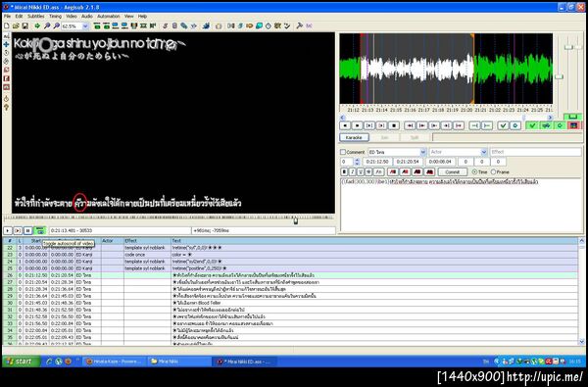Click the green Jump To arrow icon
The height and width of the screenshot is (387, 588).
(37, 25)
